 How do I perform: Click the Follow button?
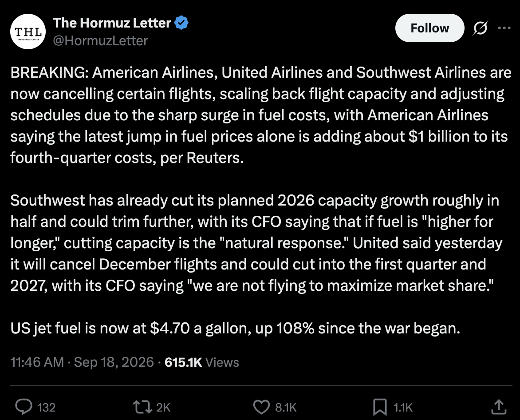(x=429, y=28)
